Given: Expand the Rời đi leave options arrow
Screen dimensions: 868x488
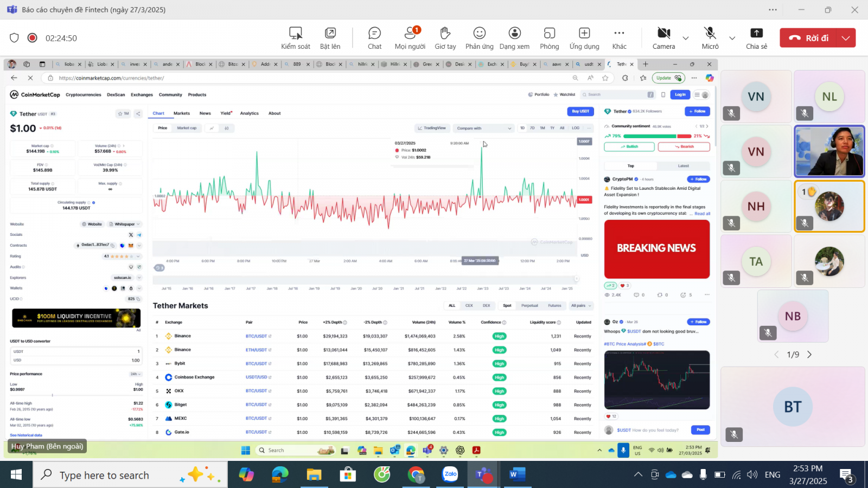Looking at the screenshot, I should pyautogui.click(x=846, y=38).
